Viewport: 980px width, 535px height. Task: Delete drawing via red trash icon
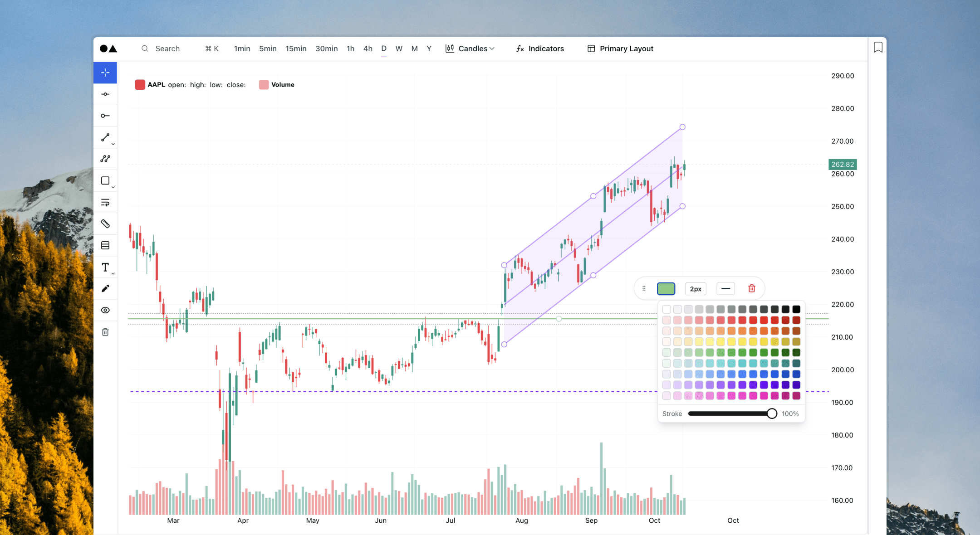click(752, 288)
